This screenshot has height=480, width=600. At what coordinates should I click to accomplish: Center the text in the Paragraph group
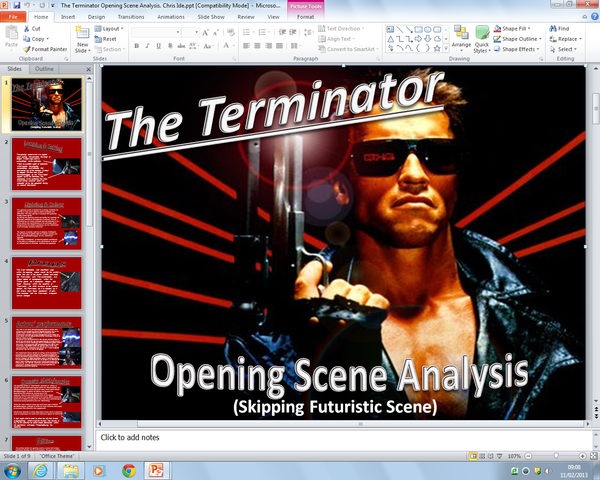tap(257, 46)
